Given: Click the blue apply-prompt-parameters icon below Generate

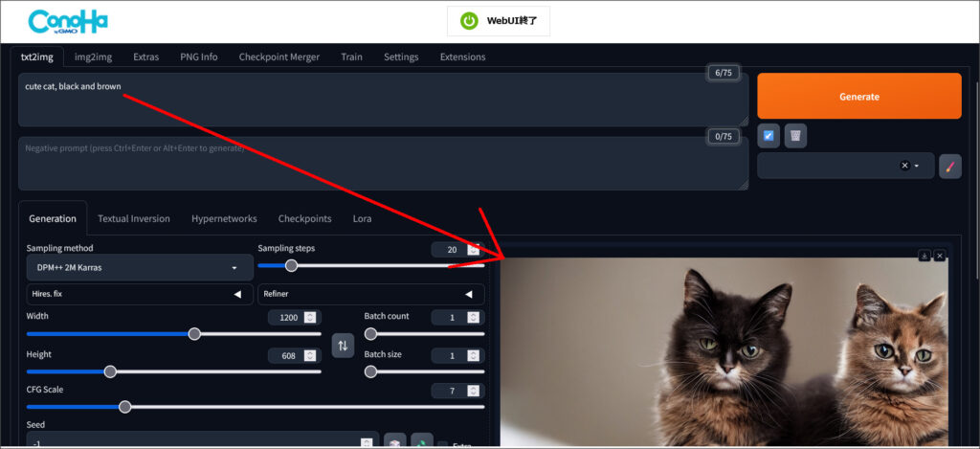Looking at the screenshot, I should point(768,136).
